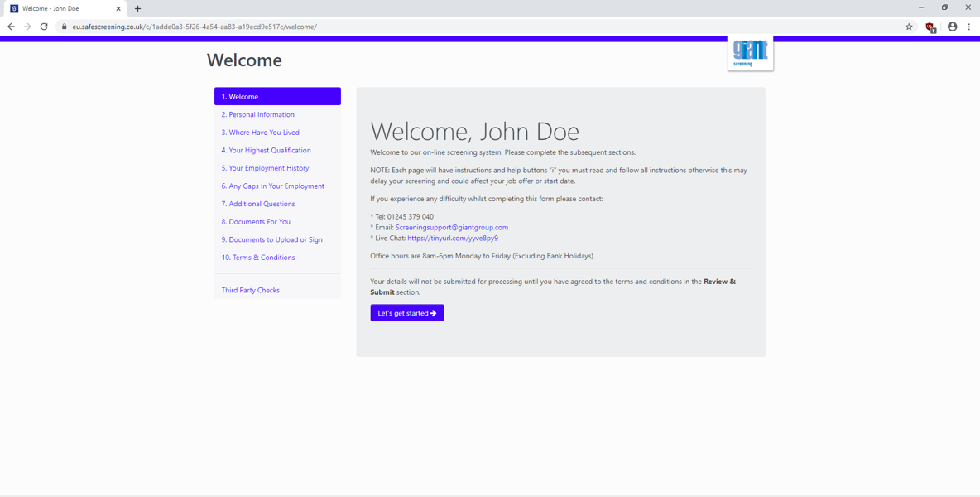Click the Third Party Checks link
The height and width of the screenshot is (497, 980).
(x=250, y=290)
